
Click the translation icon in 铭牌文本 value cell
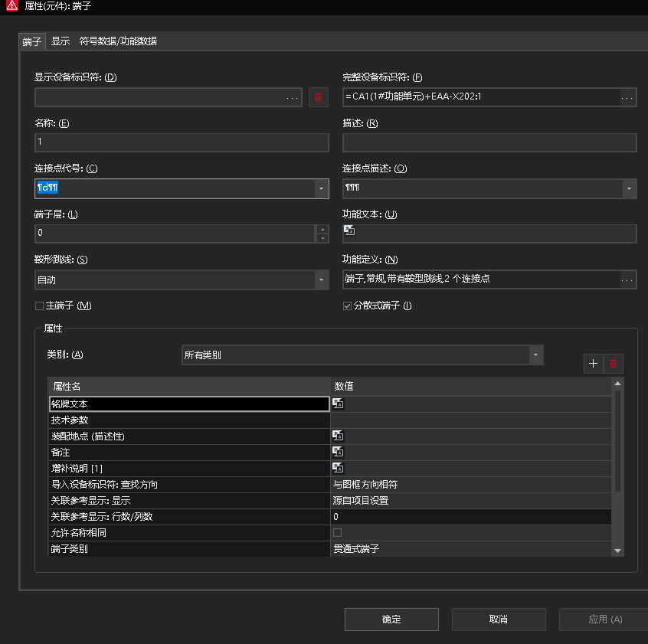coord(338,404)
